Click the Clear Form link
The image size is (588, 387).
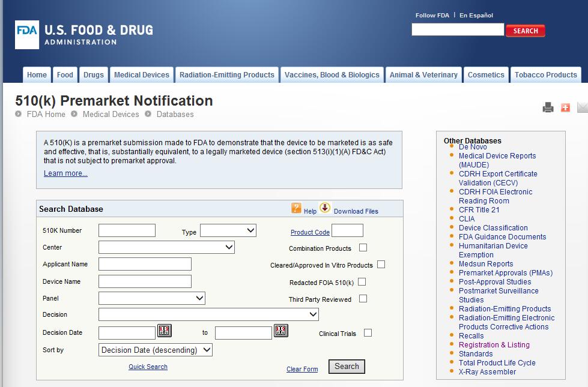click(x=302, y=369)
